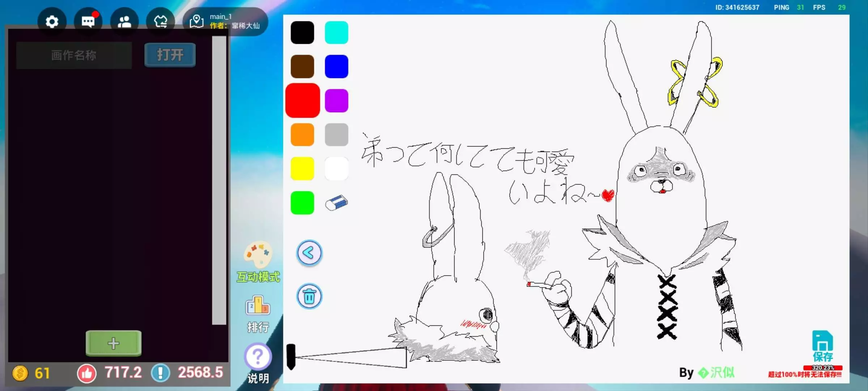Click the undo back arrow button
Screen dimensions: 868x391
tap(309, 253)
